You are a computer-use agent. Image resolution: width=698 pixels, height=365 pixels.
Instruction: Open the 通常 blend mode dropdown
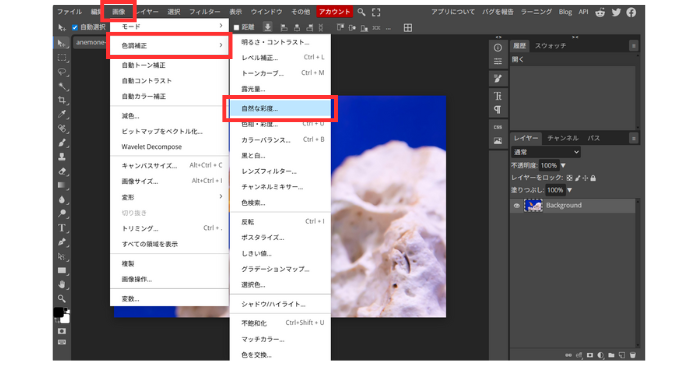tap(546, 152)
